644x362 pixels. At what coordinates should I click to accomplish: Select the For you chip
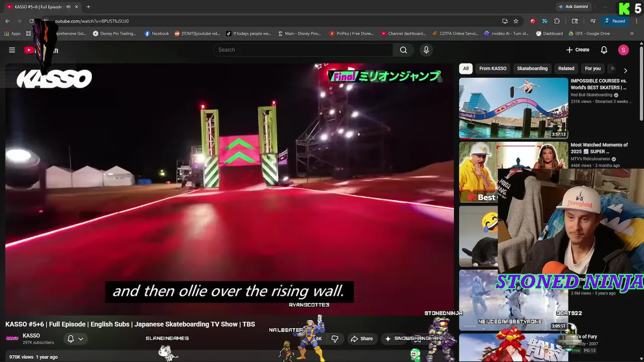(x=593, y=68)
